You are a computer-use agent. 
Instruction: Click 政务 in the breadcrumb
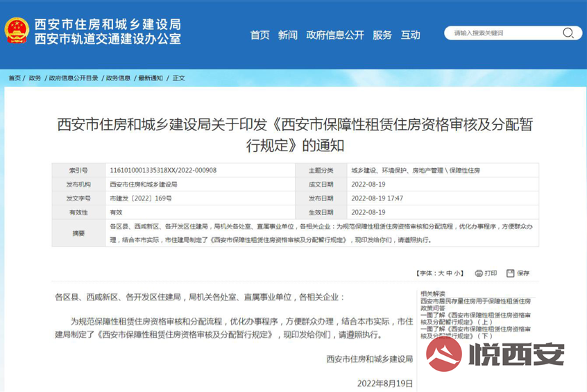35,78
